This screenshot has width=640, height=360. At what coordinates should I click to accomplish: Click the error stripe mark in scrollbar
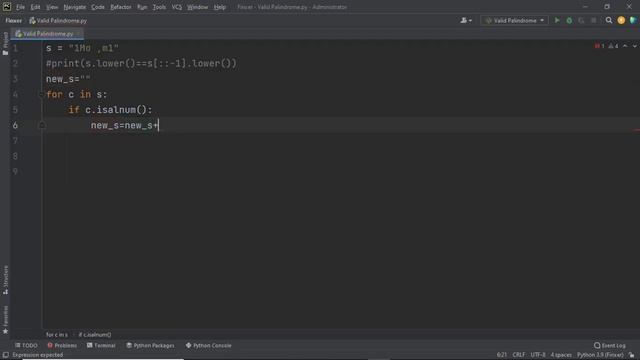(x=637, y=130)
